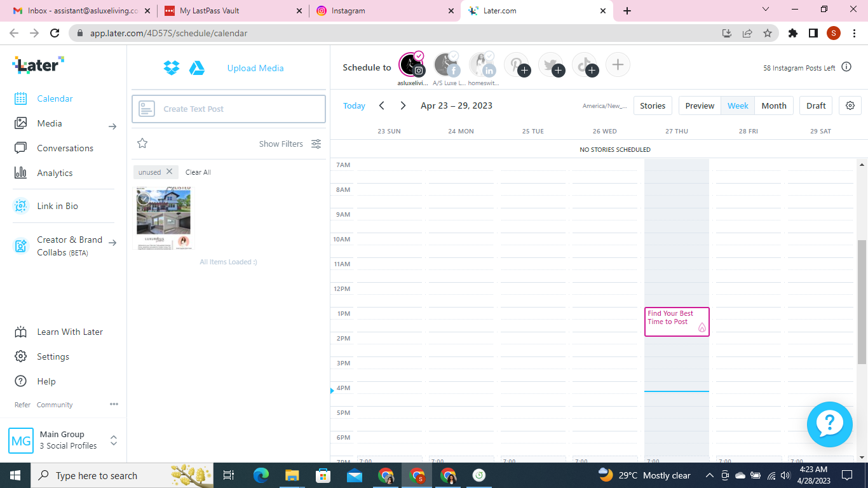The image size is (868, 488).
Task: Clear All applied filters
Action: (x=198, y=172)
